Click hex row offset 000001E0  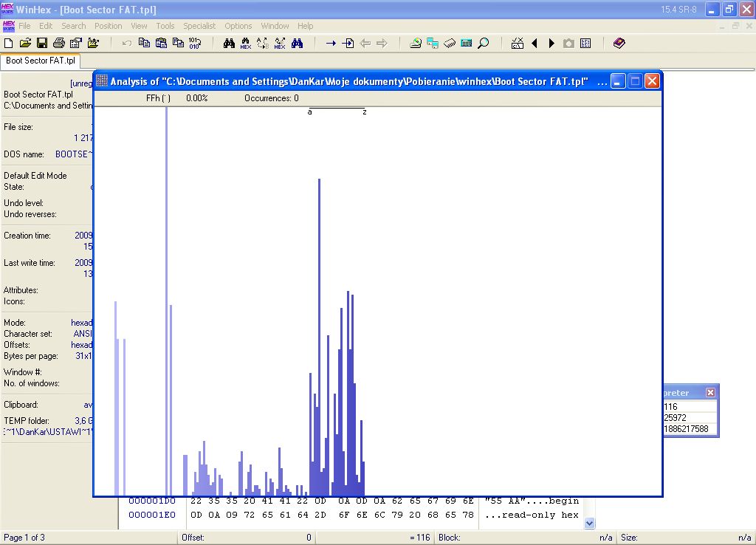pos(152,515)
